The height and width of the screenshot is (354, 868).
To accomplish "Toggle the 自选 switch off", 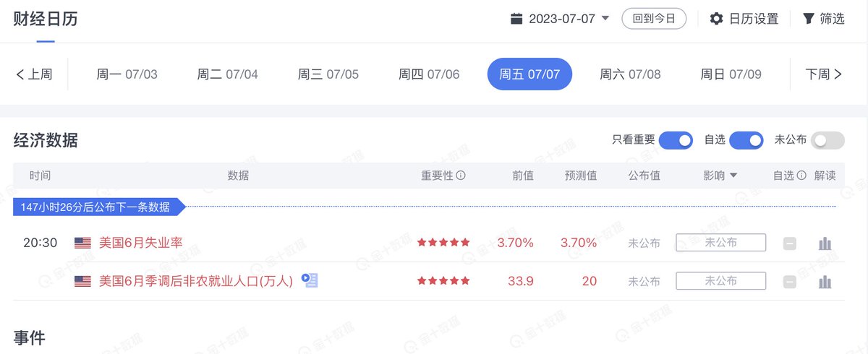I will click(x=746, y=140).
